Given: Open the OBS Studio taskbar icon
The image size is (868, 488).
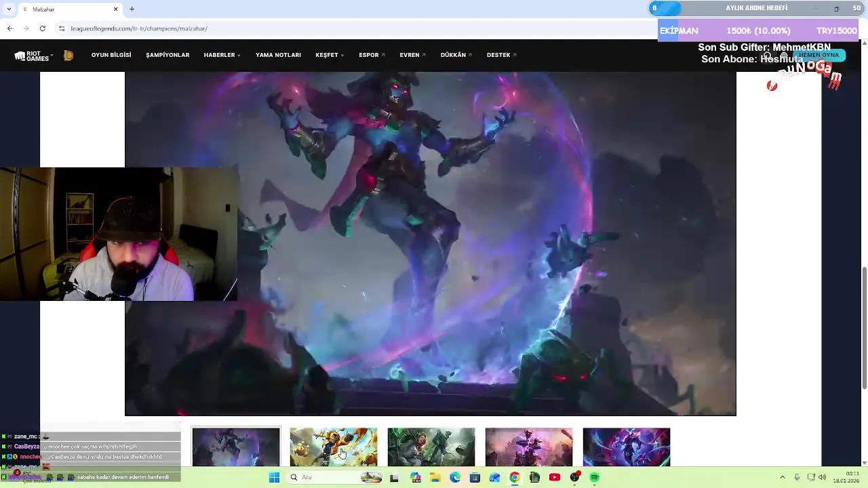Looking at the screenshot, I should tap(575, 477).
